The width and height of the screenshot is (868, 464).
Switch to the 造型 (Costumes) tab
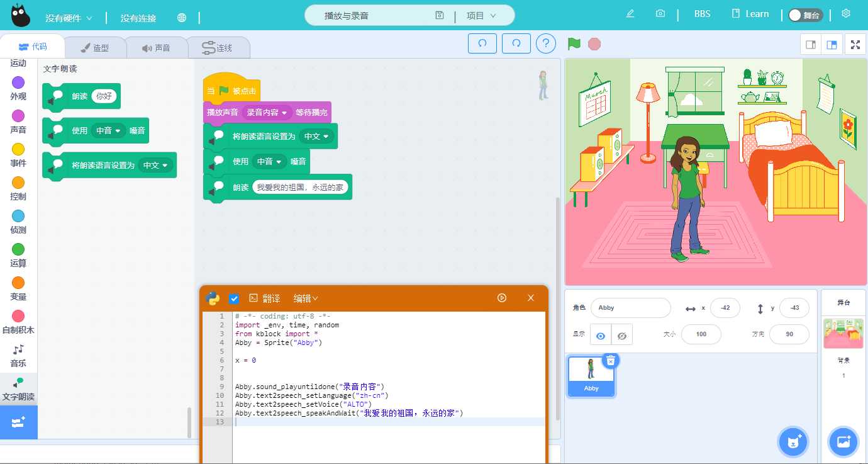click(x=95, y=48)
